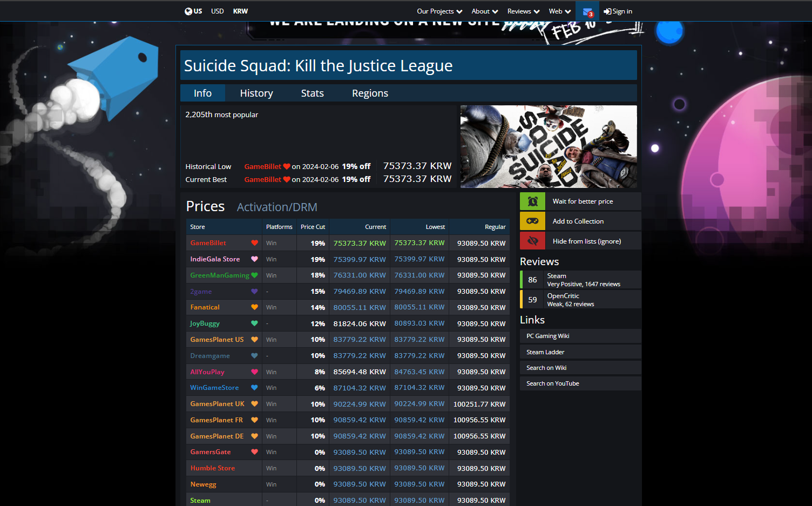Open the Newegg store link
Image resolution: width=812 pixels, height=506 pixels.
[x=203, y=484]
